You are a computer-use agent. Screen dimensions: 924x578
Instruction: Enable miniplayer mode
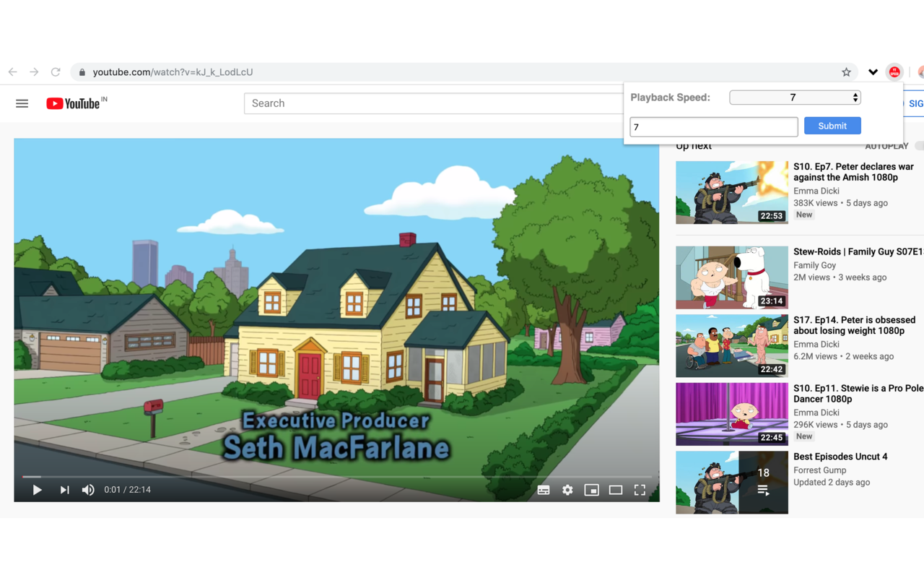[x=591, y=490]
